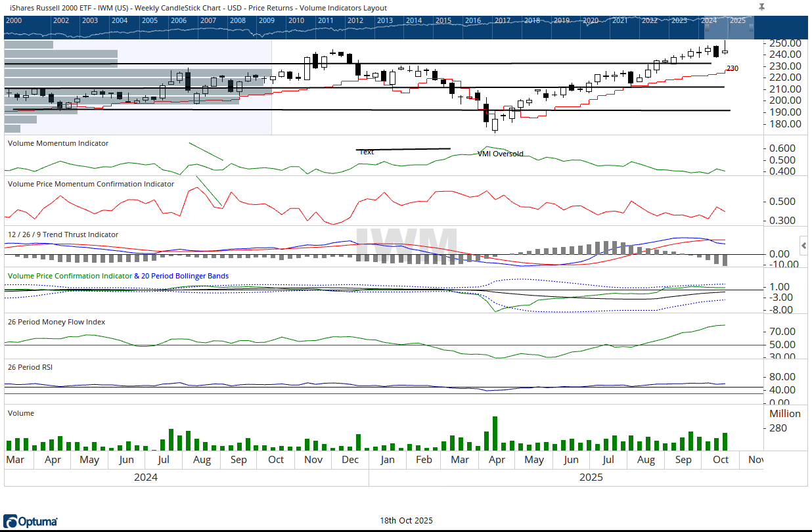Screen dimensions: 812x532
Task: Jump to year 2010 in the overview strip
Action: (x=296, y=20)
